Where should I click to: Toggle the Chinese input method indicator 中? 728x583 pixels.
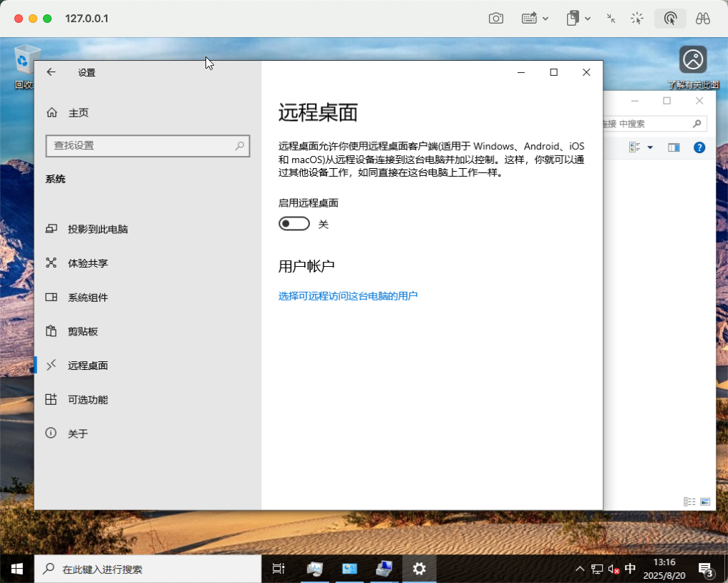coord(630,569)
